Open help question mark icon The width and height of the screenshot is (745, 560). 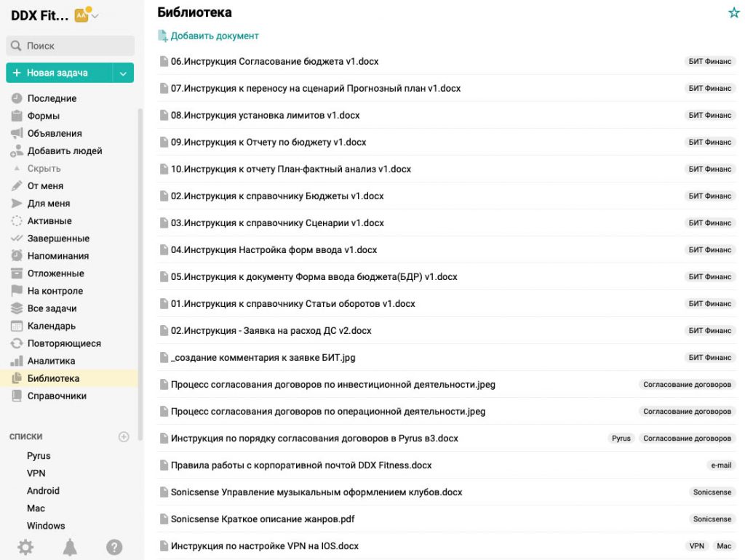point(114,547)
